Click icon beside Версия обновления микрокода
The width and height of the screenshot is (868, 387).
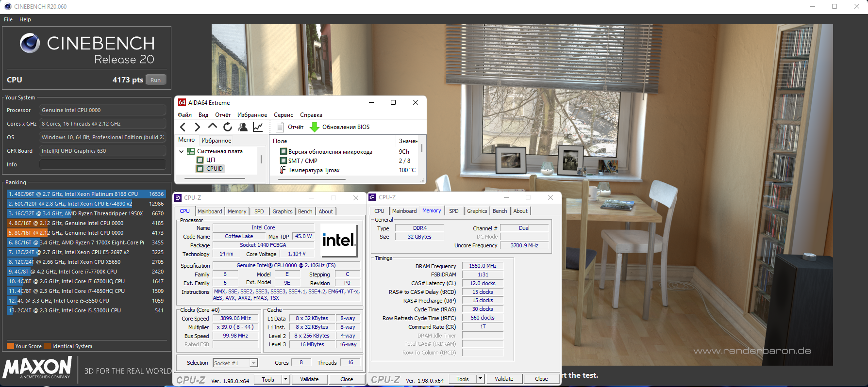284,151
